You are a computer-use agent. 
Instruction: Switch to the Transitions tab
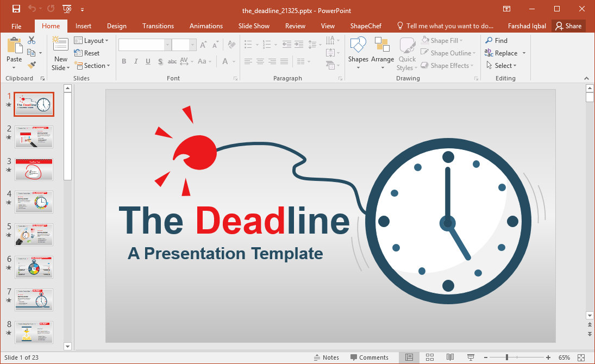[x=158, y=26]
